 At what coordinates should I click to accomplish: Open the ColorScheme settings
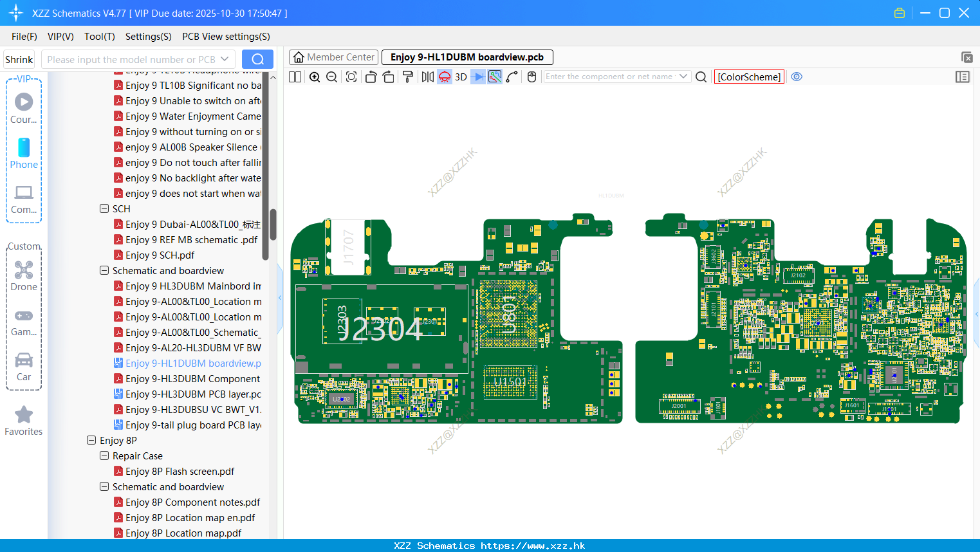pos(749,77)
